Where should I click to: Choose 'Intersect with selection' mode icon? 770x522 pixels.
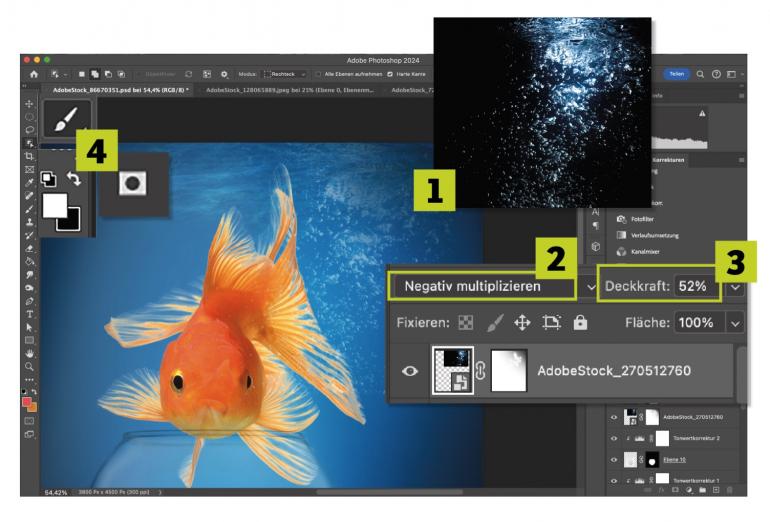click(x=121, y=74)
